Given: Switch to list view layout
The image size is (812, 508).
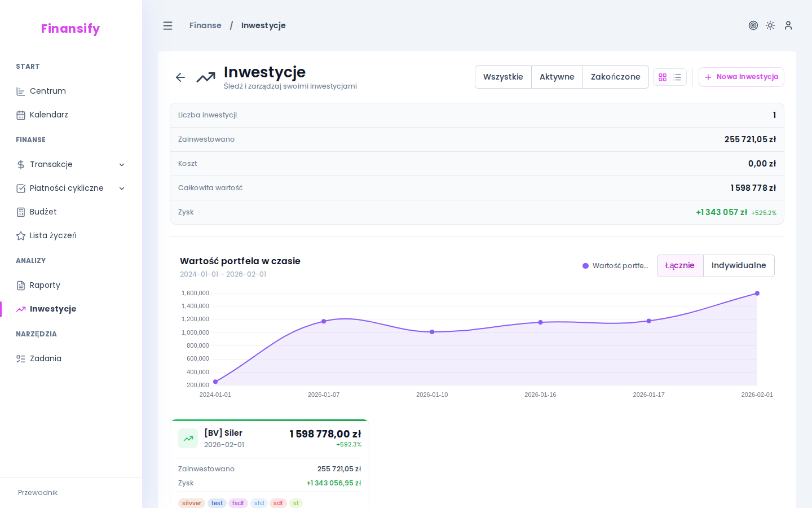Looking at the screenshot, I should [677, 77].
